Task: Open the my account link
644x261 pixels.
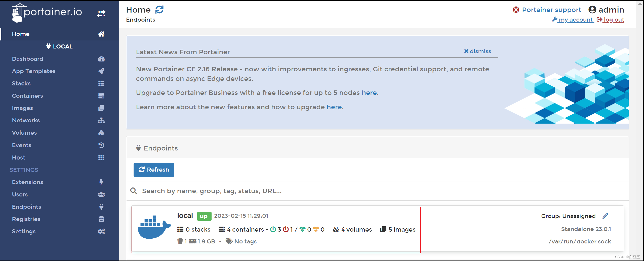Action: 573,20
